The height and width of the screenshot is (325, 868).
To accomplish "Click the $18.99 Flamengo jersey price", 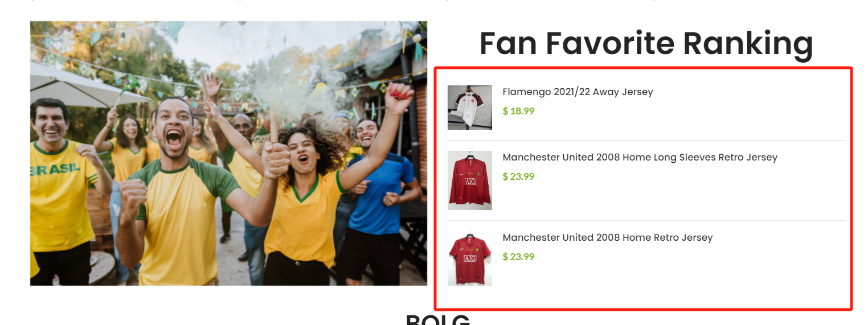I will click(518, 111).
